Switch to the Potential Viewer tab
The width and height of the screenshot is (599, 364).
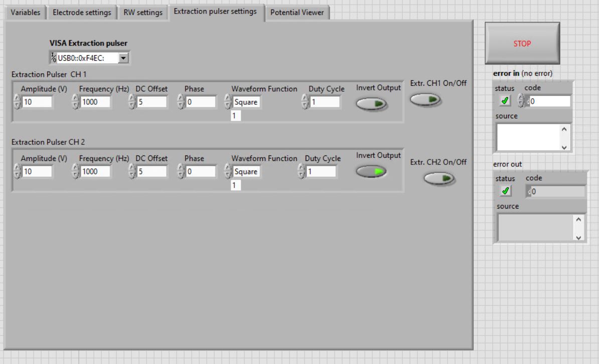pyautogui.click(x=297, y=12)
